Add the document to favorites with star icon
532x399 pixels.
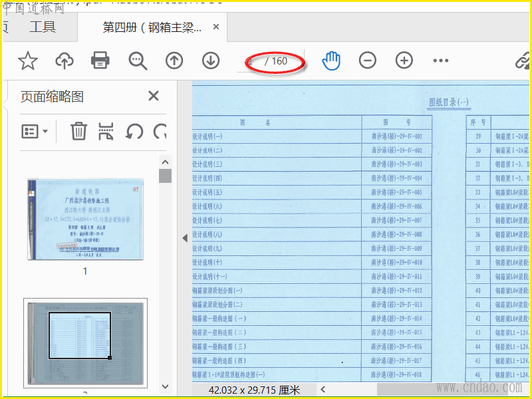point(28,61)
